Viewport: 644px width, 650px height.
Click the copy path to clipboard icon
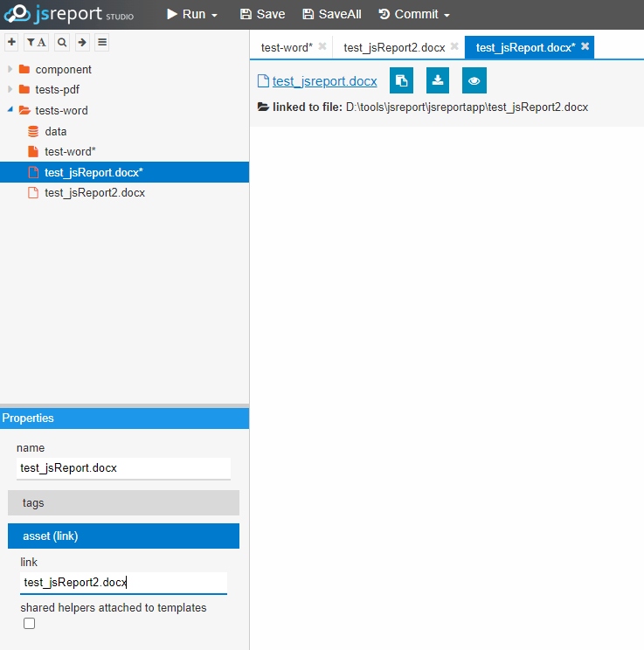click(401, 80)
